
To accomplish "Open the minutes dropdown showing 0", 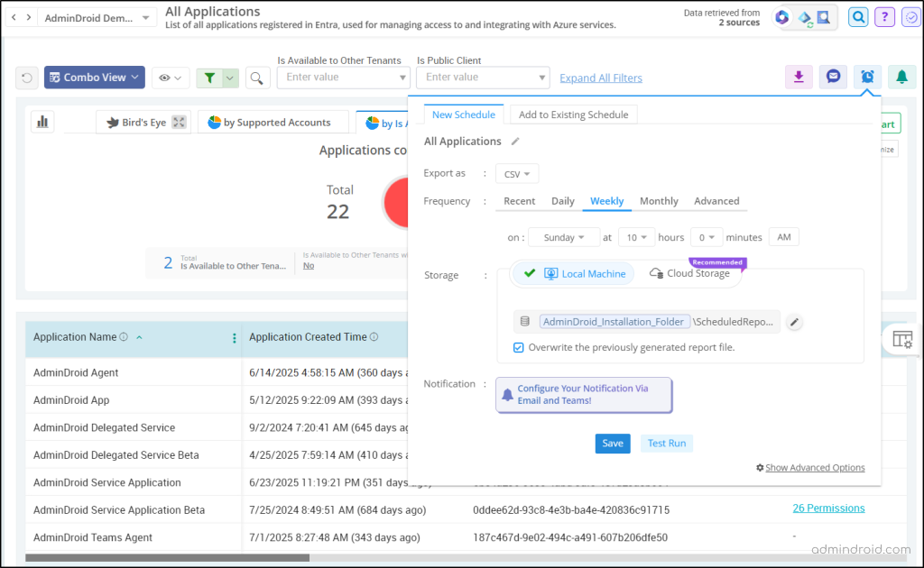I will (706, 237).
